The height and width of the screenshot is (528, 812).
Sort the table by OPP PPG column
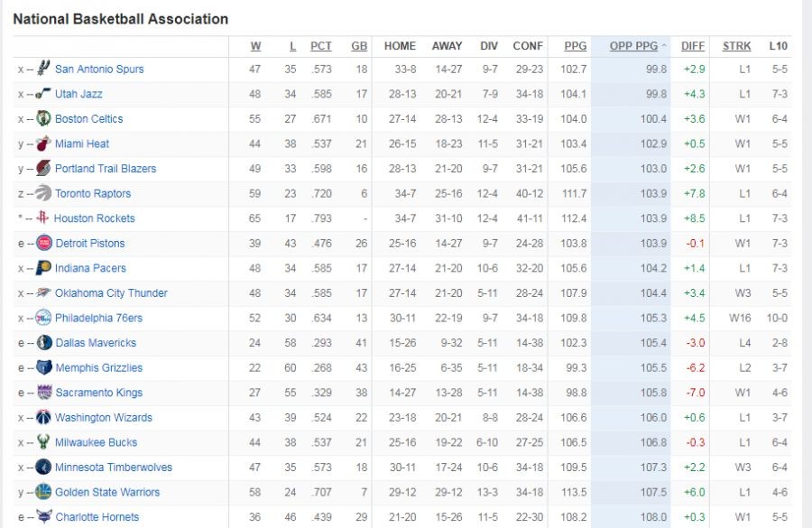point(633,46)
